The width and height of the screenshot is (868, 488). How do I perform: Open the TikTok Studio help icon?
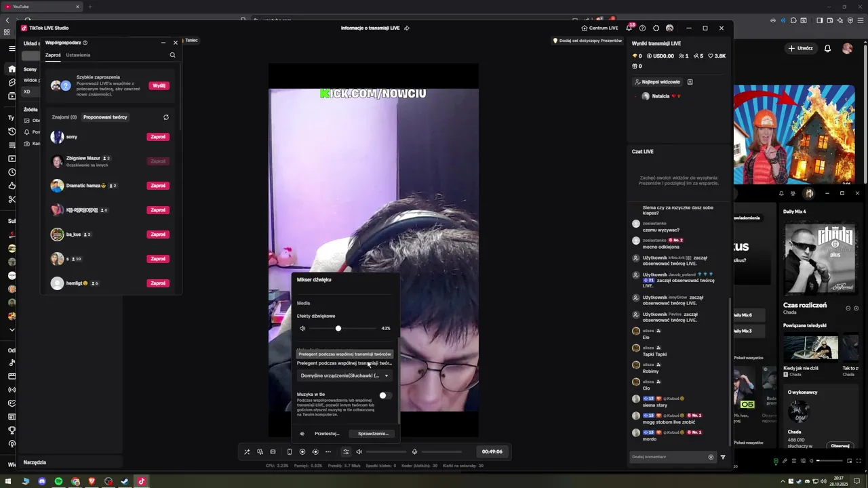point(642,28)
